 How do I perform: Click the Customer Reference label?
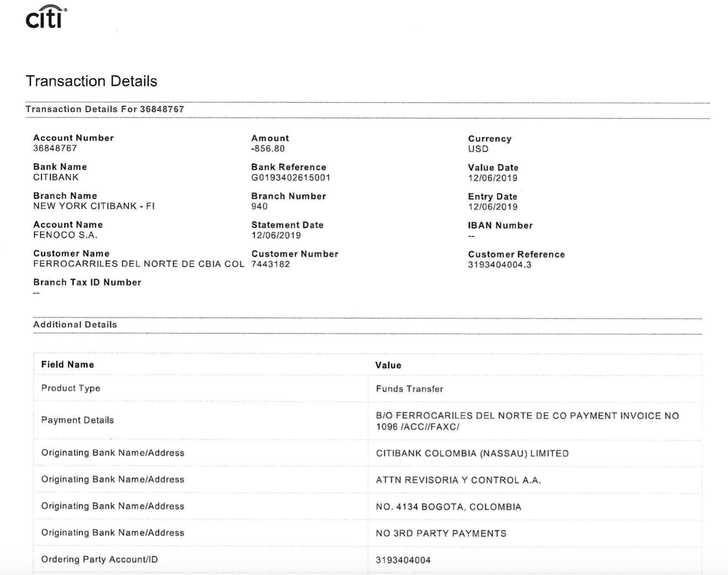[x=517, y=255]
